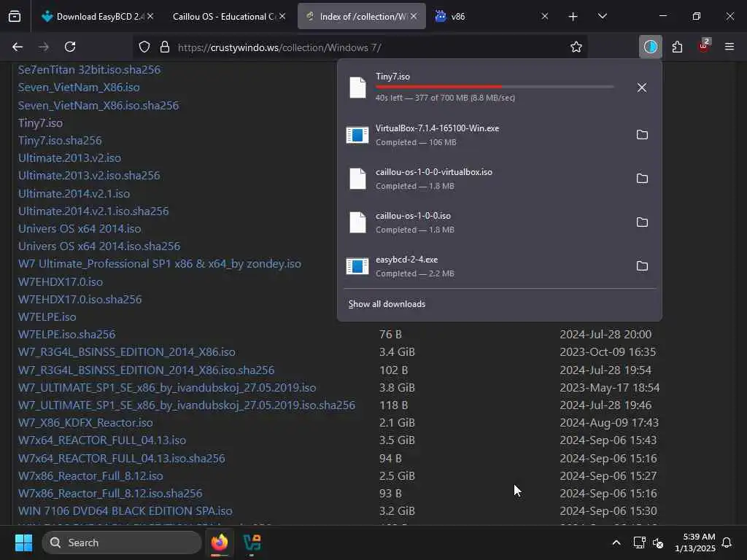
Task: Open WIN 7106 DVD64 BLACK EDITION SPA.iso
Action: (125, 511)
